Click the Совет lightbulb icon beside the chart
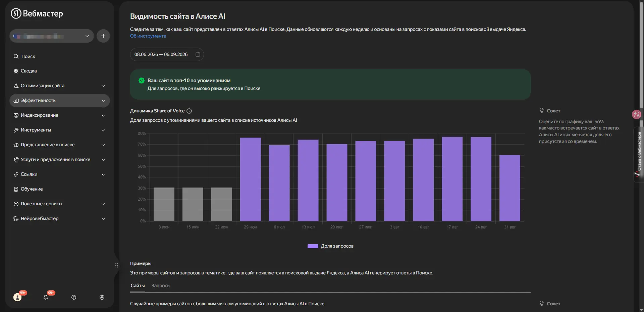The height and width of the screenshot is (312, 644). 542,111
